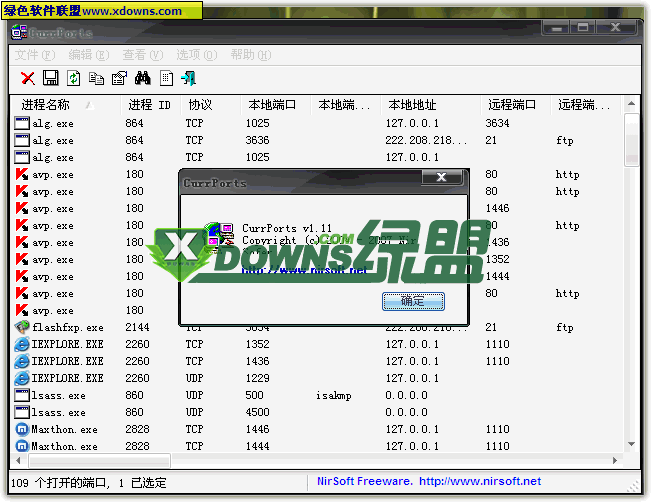Open the 帮助(H) menu
The width and height of the screenshot is (651, 502).
(x=251, y=54)
